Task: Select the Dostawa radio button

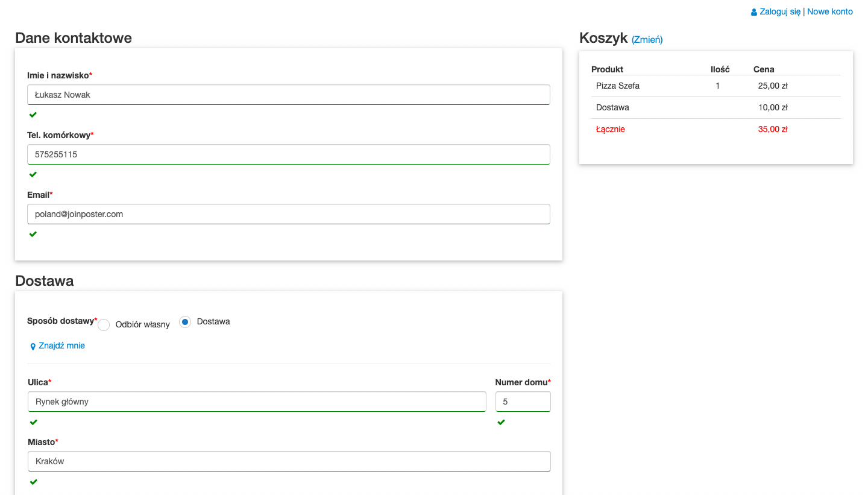Action: (185, 322)
